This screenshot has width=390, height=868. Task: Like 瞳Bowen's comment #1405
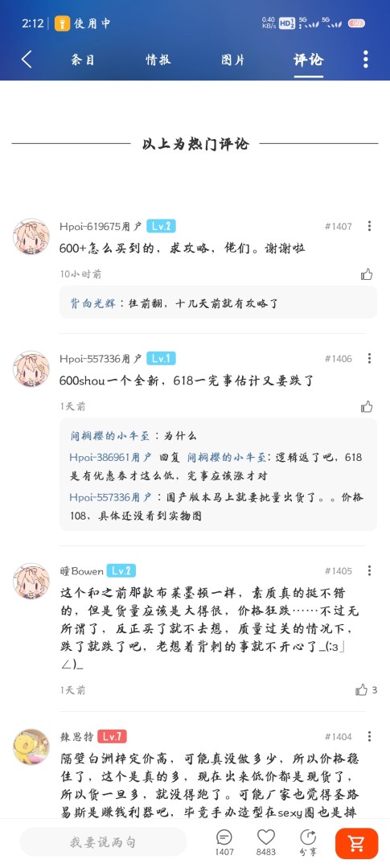(362, 689)
